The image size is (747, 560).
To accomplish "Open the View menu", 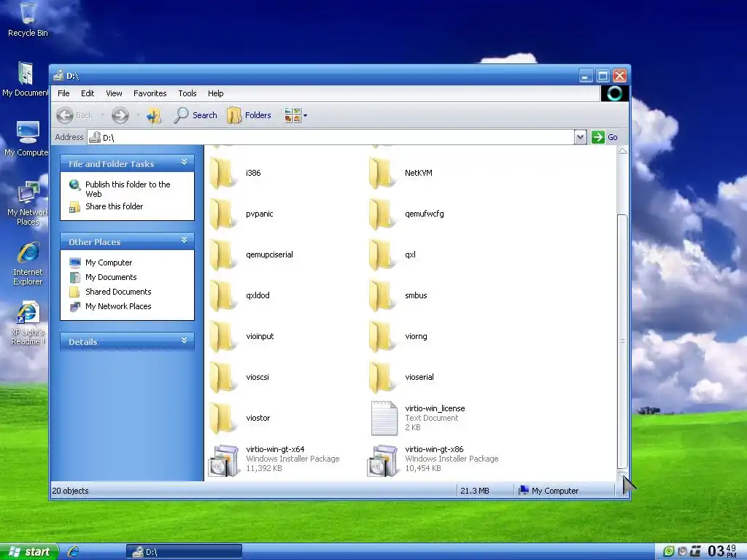I will (114, 93).
